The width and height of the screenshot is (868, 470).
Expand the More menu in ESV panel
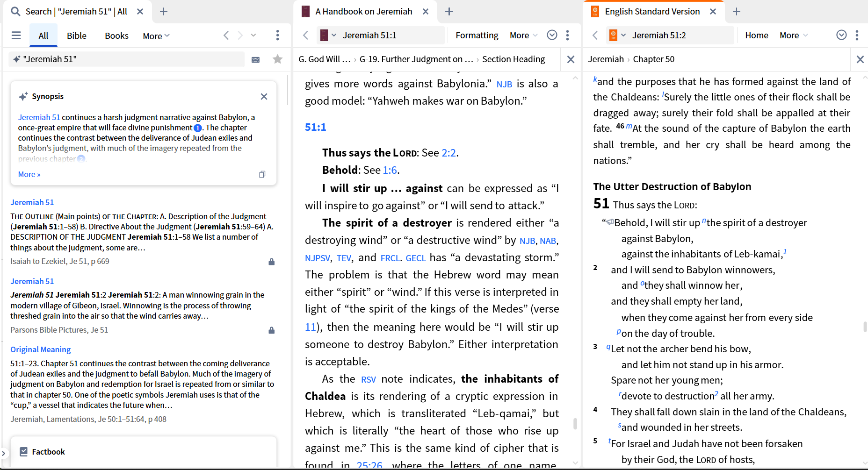794,36
